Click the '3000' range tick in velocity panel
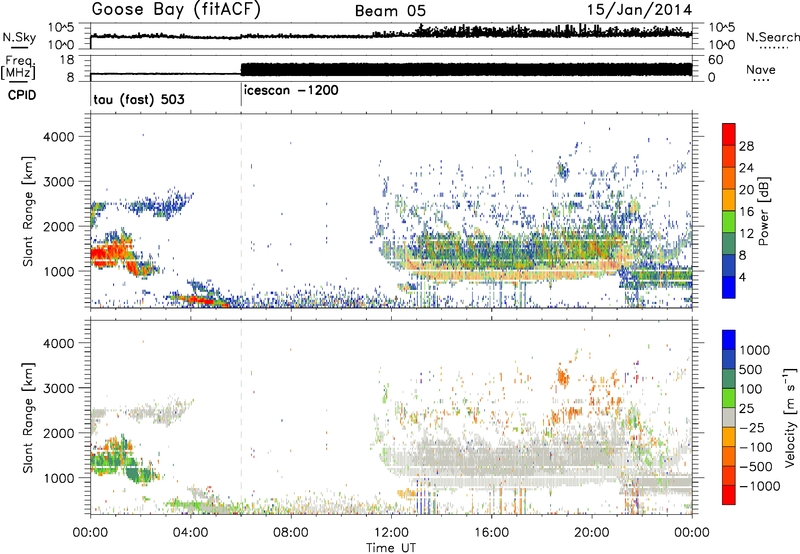 [58, 388]
